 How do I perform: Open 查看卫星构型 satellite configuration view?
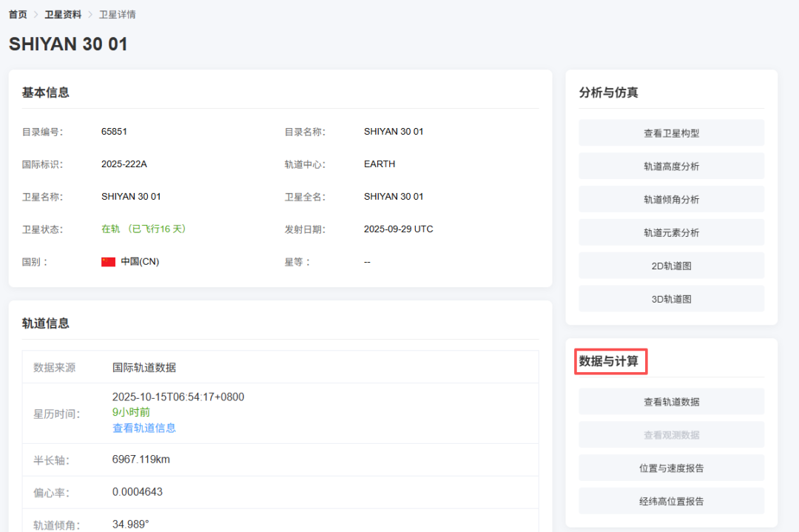pos(671,133)
